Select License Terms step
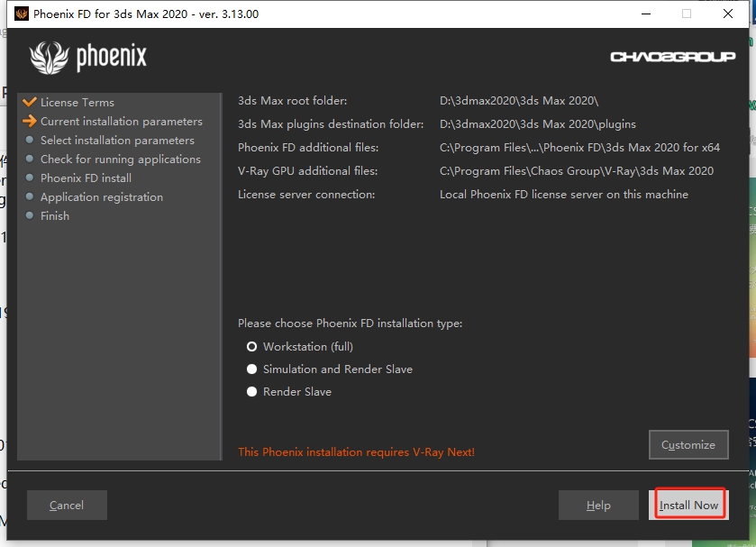Screen dimensions: 756x547 pos(77,102)
